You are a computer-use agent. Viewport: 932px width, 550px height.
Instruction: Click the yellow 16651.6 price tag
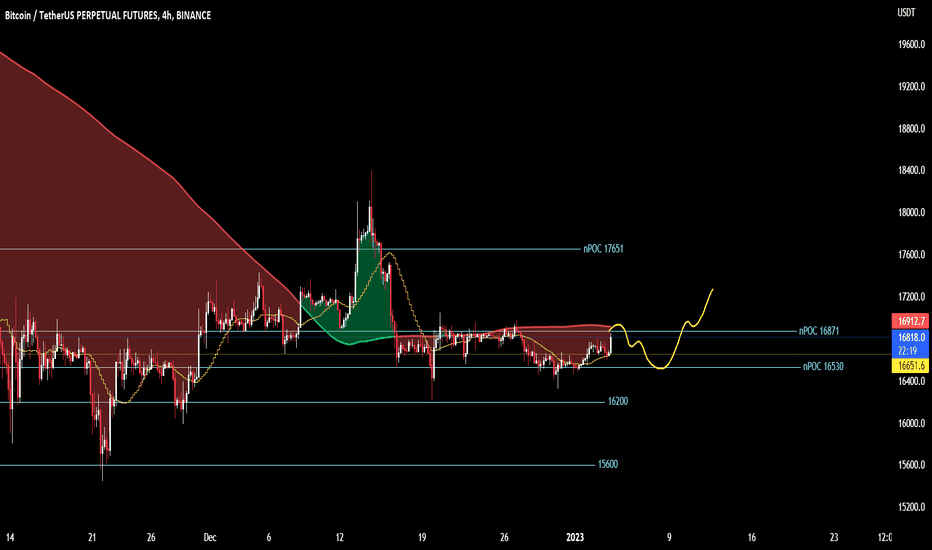(x=910, y=366)
